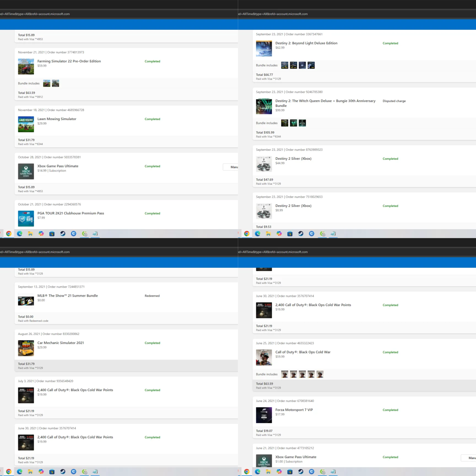The height and width of the screenshot is (476, 476).
Task: Click the Forza Motorsport 7 VIP icon
Action: pyautogui.click(x=264, y=415)
